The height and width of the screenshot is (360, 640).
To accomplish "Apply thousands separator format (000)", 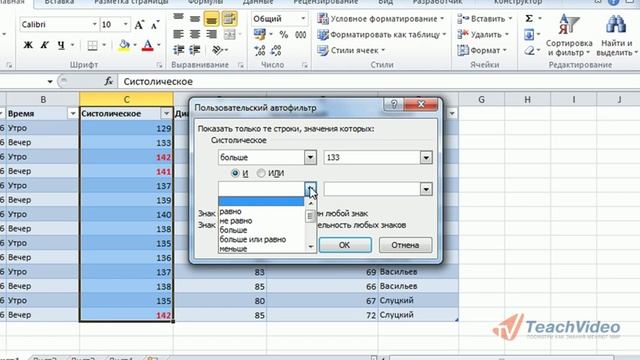I will tap(301, 35).
